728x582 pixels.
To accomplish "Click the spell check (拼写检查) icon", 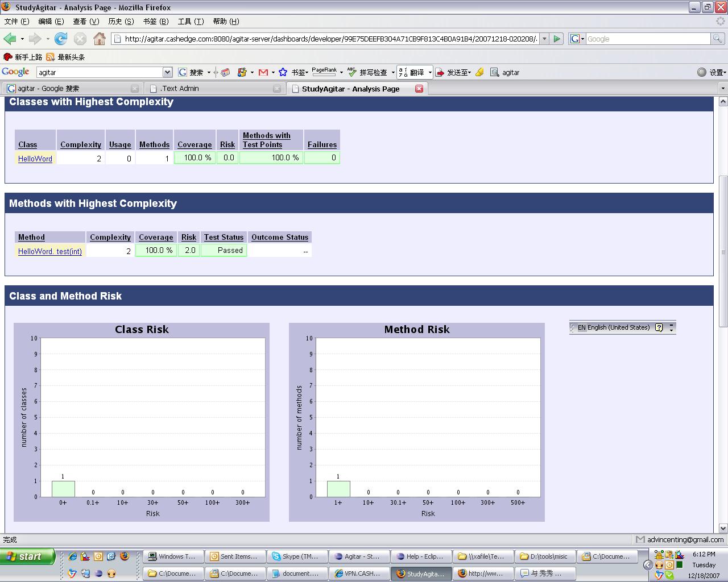I will pos(352,72).
